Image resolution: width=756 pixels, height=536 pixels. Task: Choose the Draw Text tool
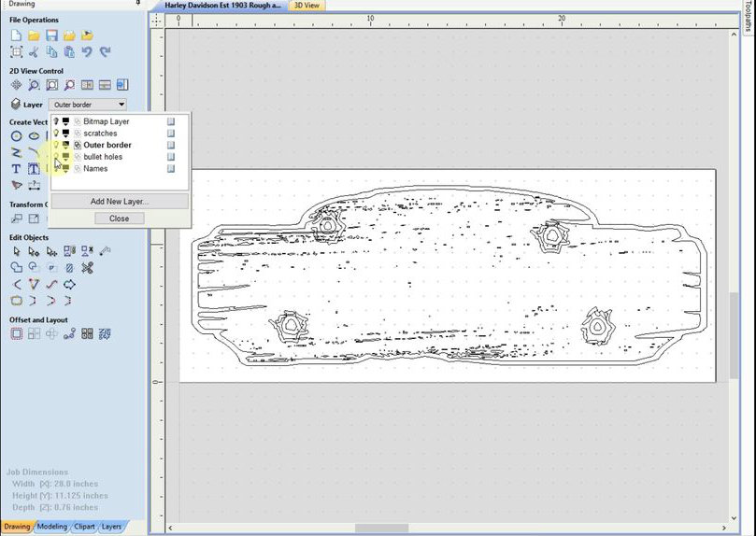click(x=16, y=169)
